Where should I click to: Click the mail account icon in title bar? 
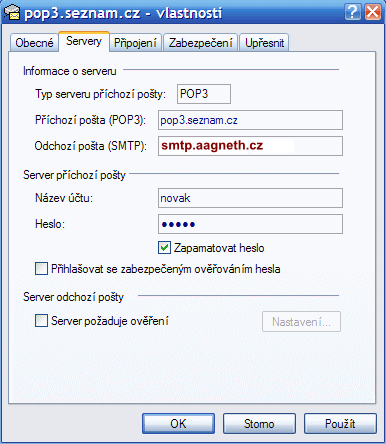click(x=12, y=13)
